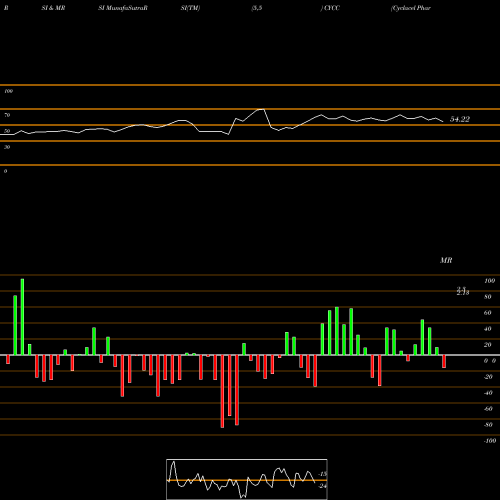The width and height of the screenshot is (500, 500).
Task: Click the MR axis label 60
Action: 487,313
